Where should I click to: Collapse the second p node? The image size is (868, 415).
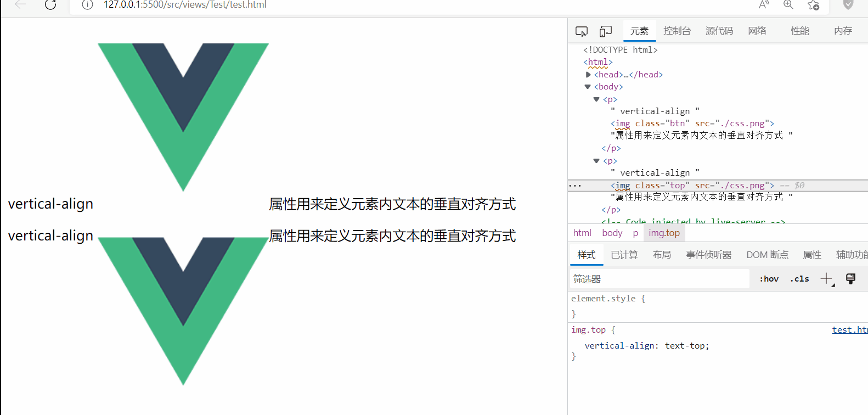click(596, 161)
